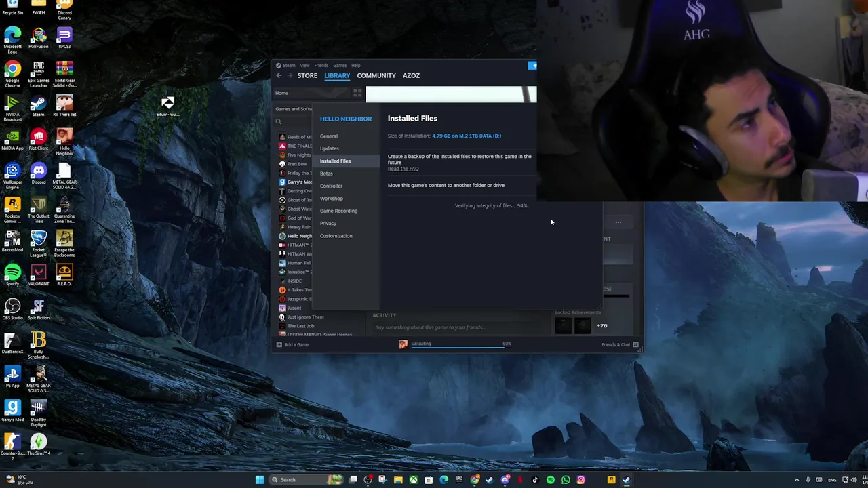Show hidden system tray icons
868x488 pixels.
[797, 480]
